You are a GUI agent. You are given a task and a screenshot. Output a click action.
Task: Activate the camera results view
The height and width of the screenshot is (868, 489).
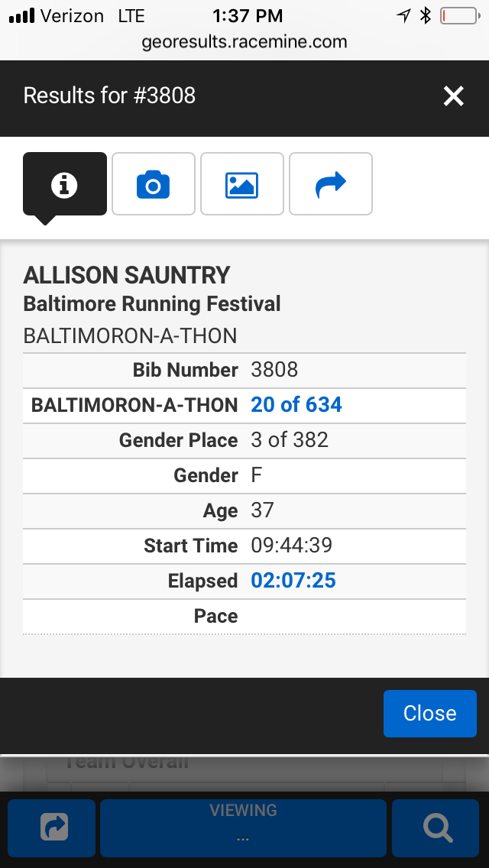coord(153,183)
